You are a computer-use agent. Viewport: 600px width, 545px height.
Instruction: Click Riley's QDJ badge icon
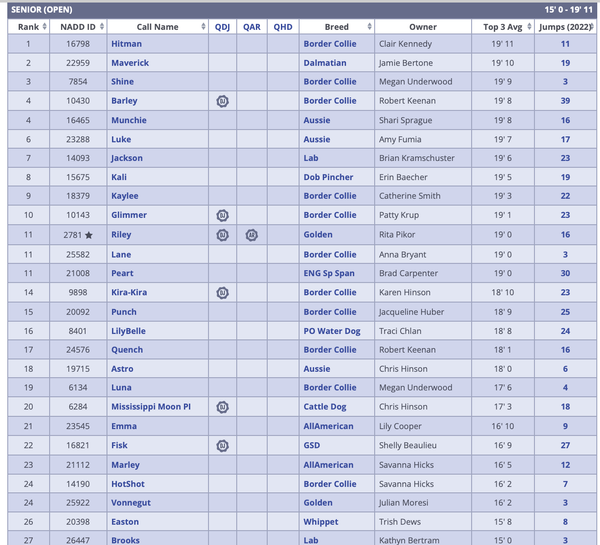point(222,235)
